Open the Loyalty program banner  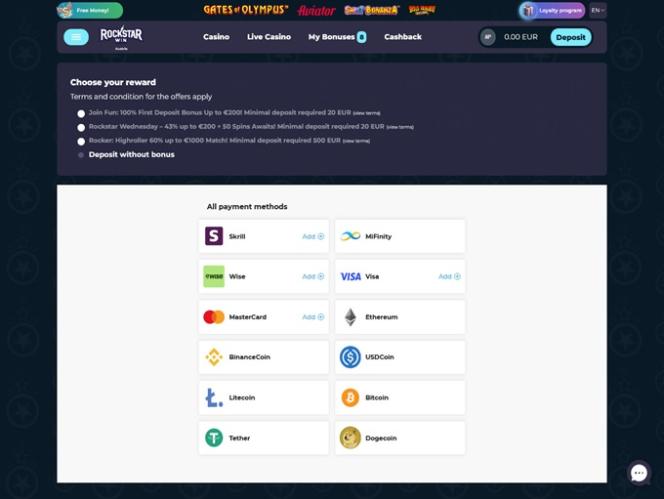pos(552,10)
